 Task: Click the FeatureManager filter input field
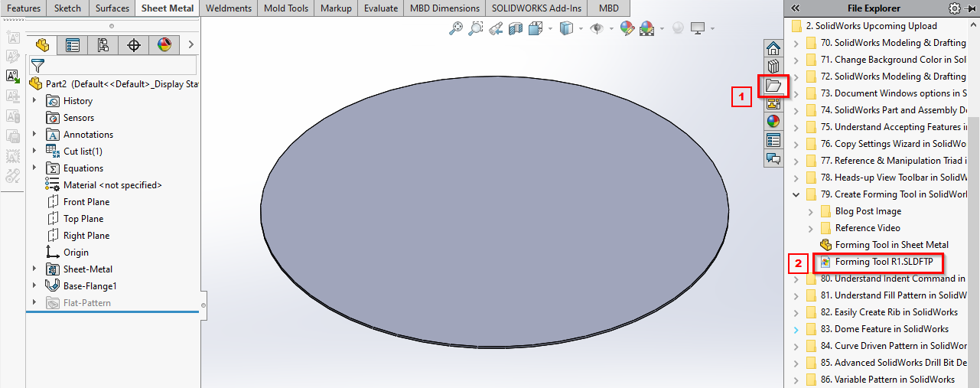tap(119, 65)
